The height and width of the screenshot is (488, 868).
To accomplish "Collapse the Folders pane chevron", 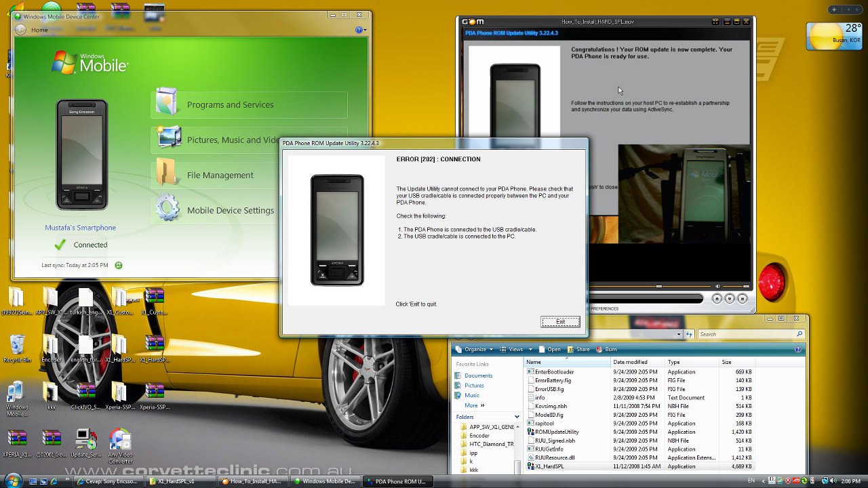I will pos(517,418).
